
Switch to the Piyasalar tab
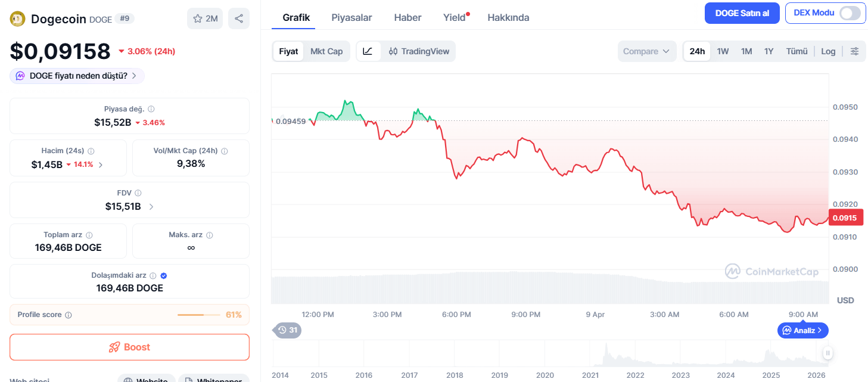point(351,17)
